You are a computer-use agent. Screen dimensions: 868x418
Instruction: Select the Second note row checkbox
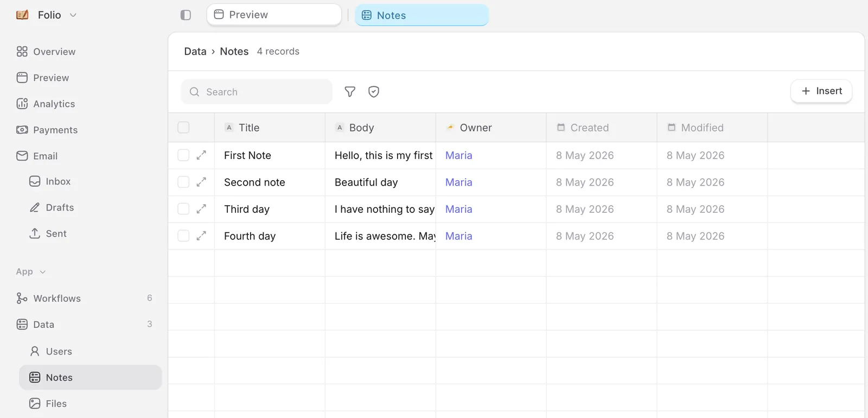pos(183,182)
